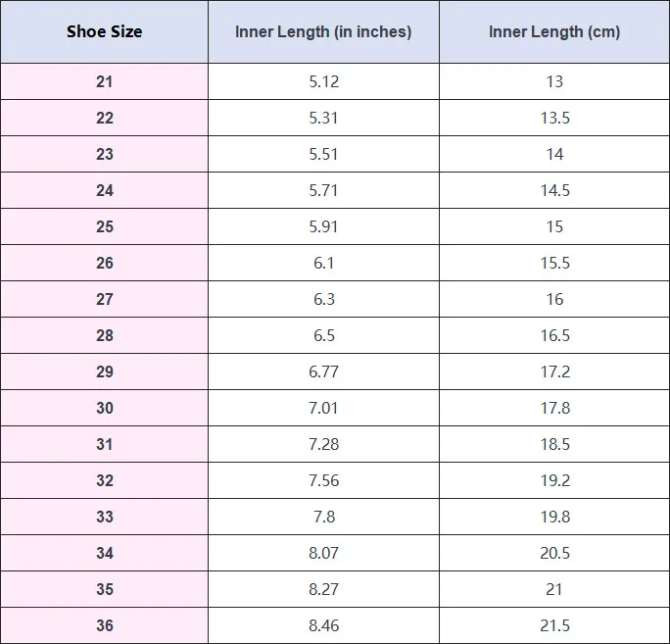
Task: Select shoe size 33 row label
Action: click(104, 517)
